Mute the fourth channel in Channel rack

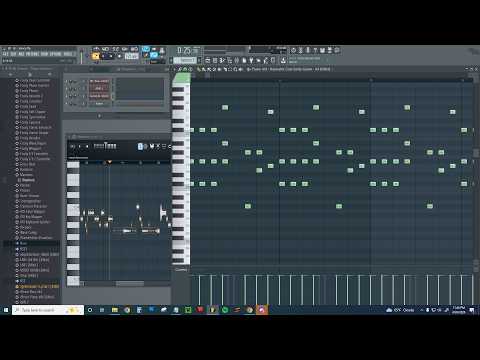(66, 104)
